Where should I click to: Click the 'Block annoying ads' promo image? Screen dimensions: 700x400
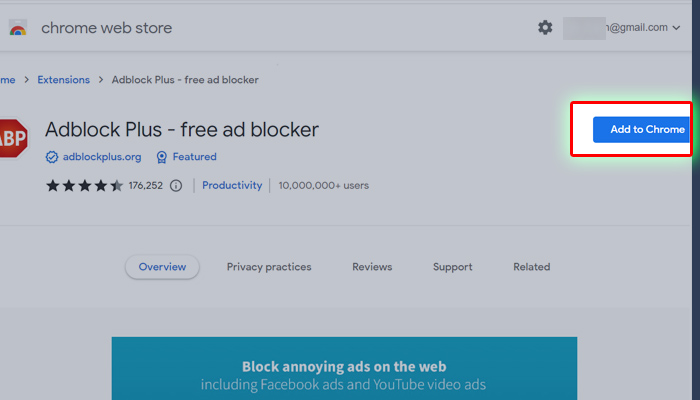click(x=344, y=369)
